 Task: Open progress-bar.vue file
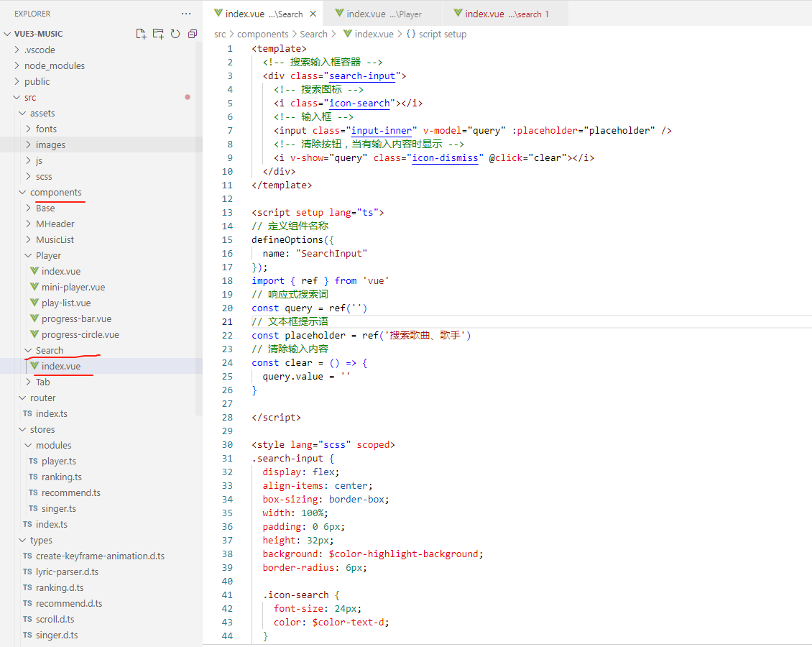click(x=76, y=318)
